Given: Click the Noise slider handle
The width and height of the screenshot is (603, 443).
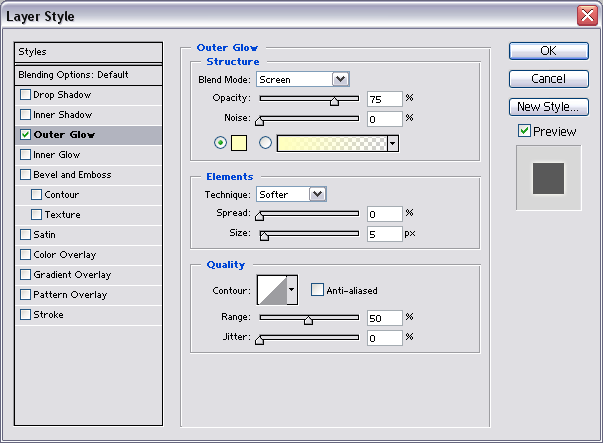Looking at the screenshot, I should pyautogui.click(x=260, y=121).
